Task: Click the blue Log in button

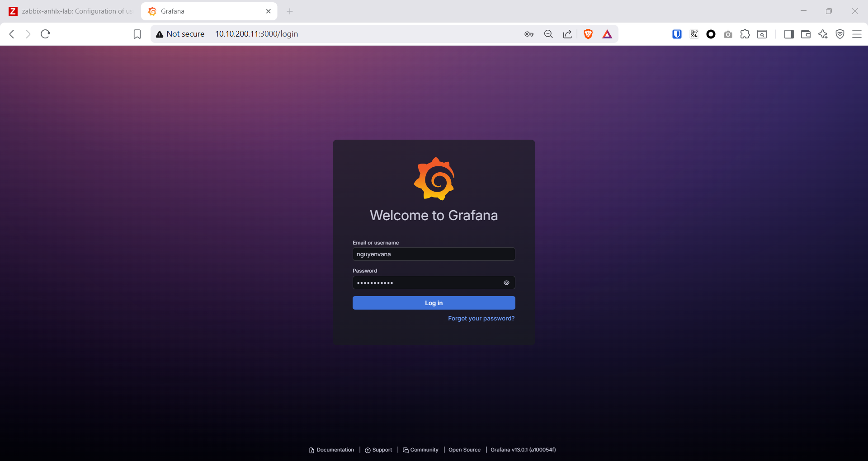Action: point(434,303)
